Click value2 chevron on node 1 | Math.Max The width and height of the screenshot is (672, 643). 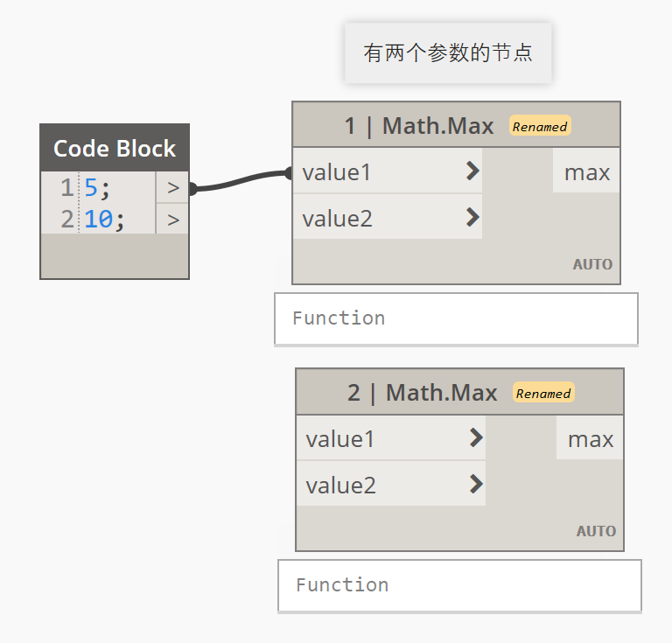(472, 217)
